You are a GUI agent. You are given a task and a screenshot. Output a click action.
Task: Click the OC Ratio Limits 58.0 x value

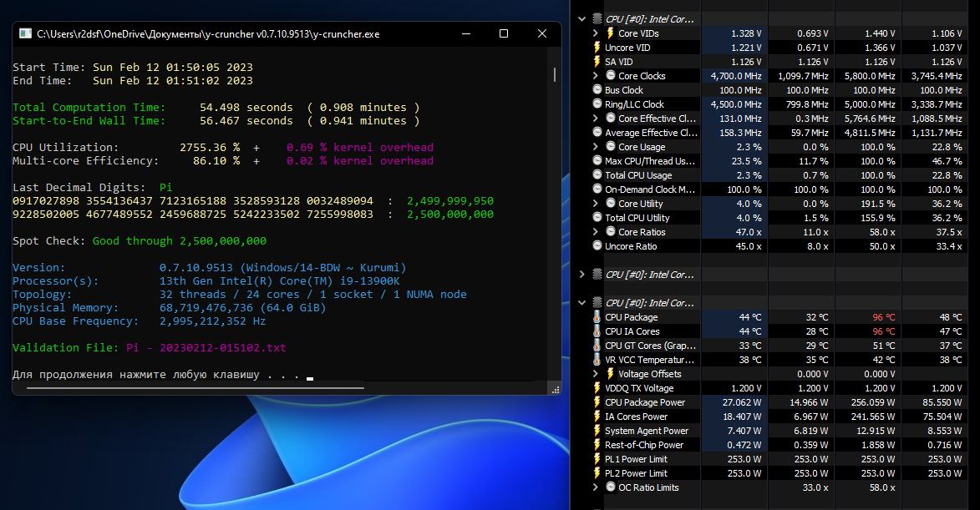pos(882,487)
